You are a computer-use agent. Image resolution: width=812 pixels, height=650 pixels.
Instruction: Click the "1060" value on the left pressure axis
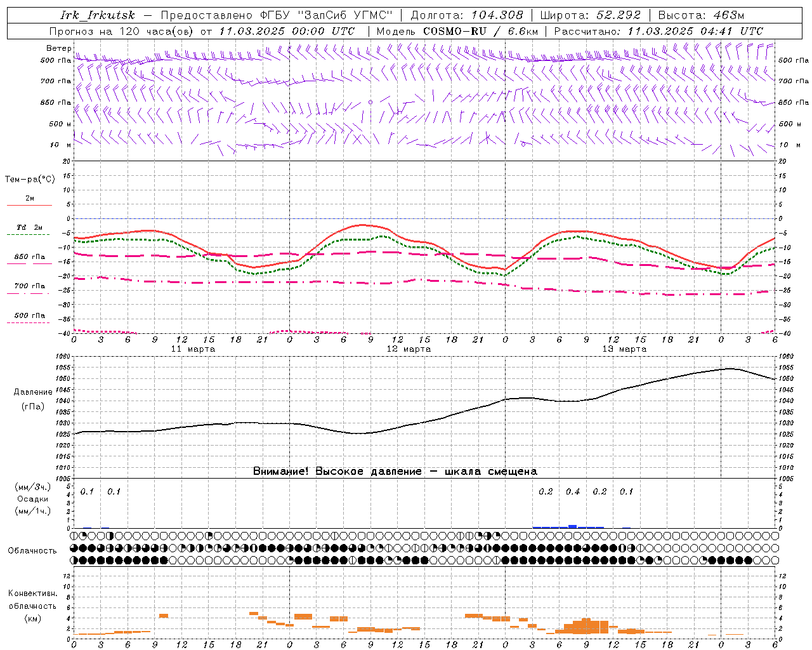[64, 356]
